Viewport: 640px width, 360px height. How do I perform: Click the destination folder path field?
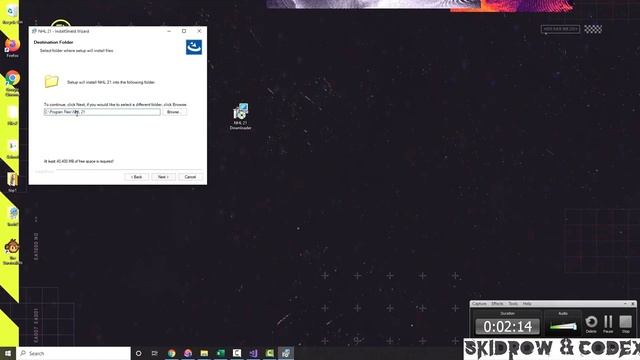click(102, 112)
